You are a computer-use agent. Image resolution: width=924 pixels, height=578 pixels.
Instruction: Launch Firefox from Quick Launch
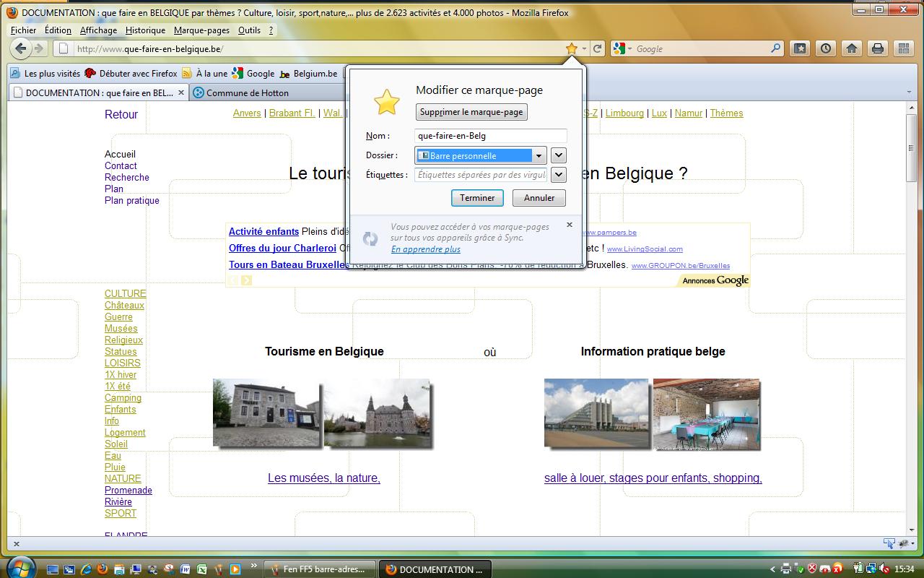(103, 569)
